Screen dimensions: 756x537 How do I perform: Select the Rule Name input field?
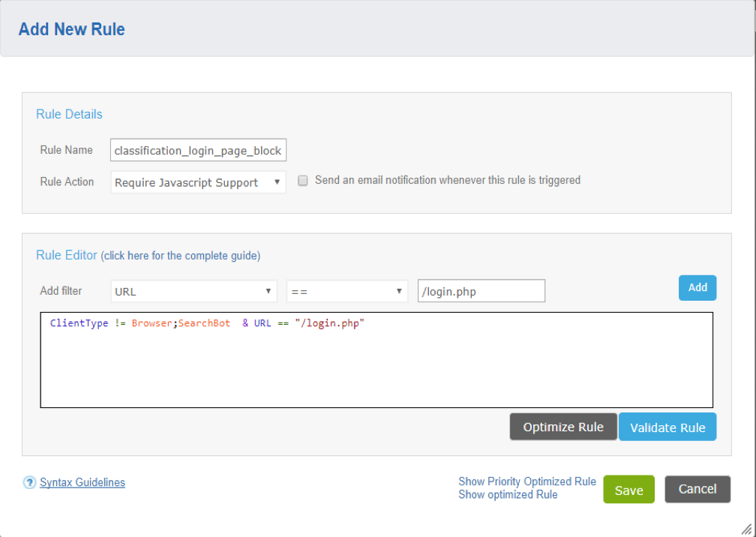197,150
